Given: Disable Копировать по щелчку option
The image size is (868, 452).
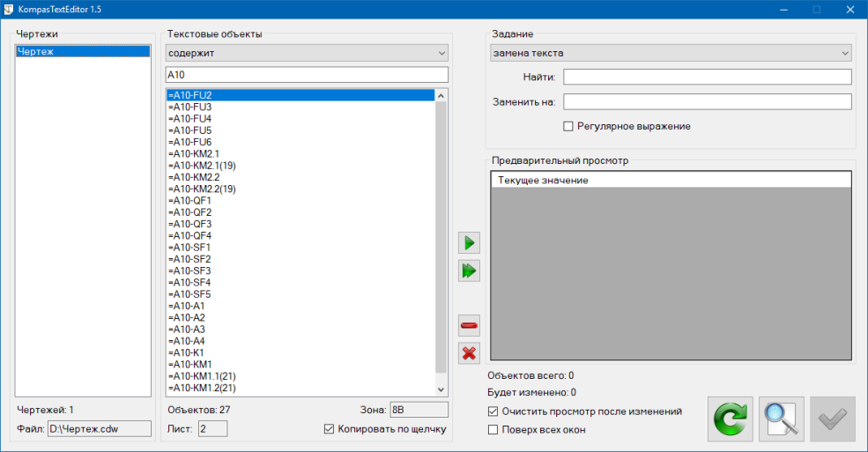Looking at the screenshot, I should (330, 429).
